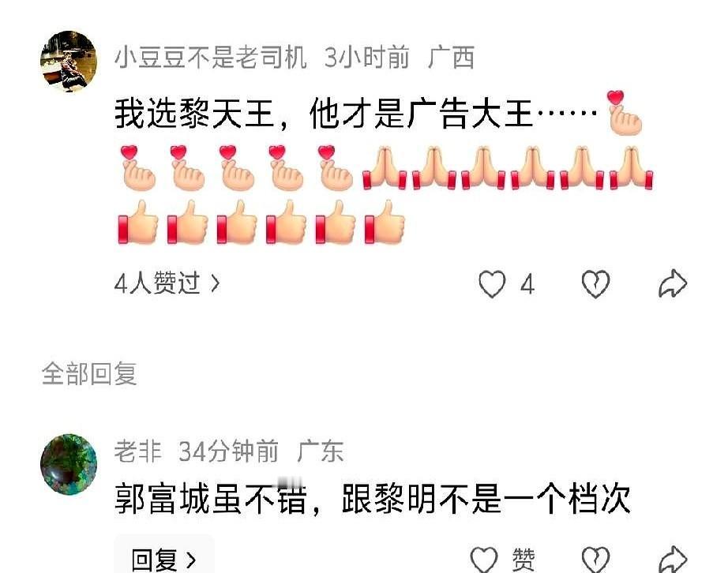Image resolution: width=728 pixels, height=573 pixels.
Task: Open 老非's profile avatar
Action: pyautogui.click(x=69, y=464)
